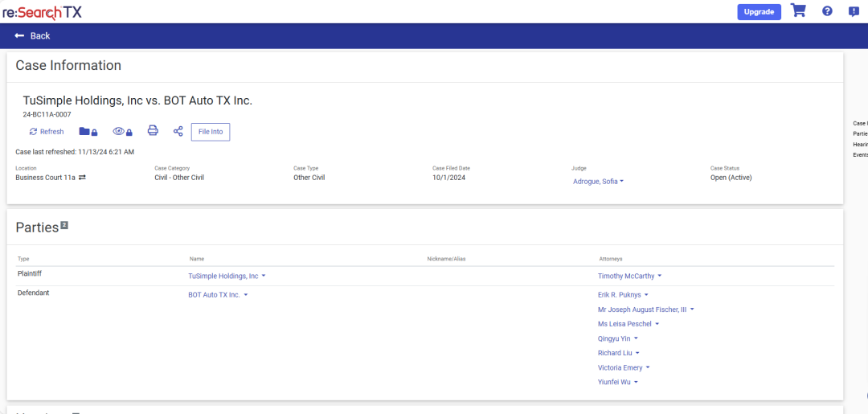The image size is (868, 414).
Task: Expand BOT Auto TX Inc. dropdown
Action: [x=218, y=295]
